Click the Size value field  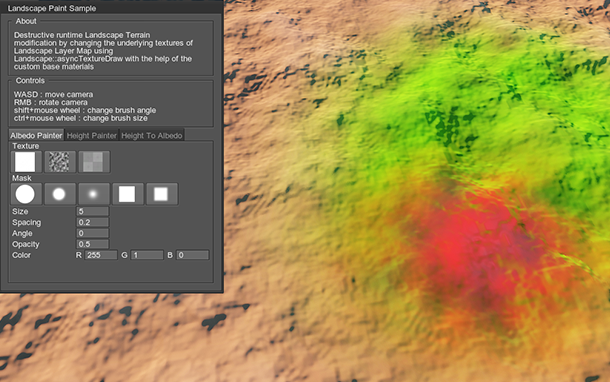coord(92,211)
